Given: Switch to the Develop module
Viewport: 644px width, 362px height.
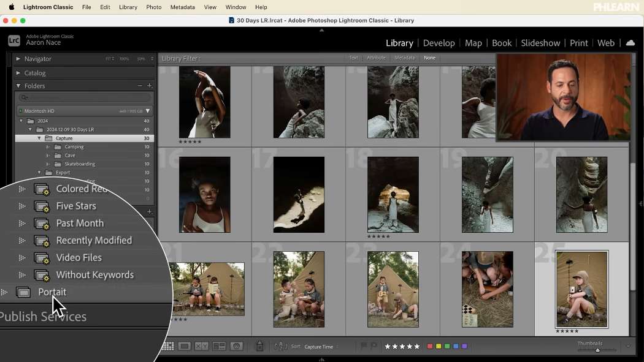Looking at the screenshot, I should [x=439, y=43].
